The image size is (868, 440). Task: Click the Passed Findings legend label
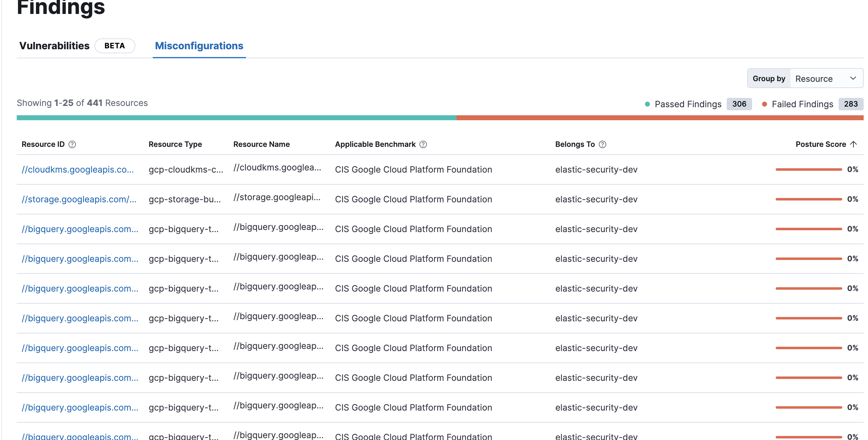[688, 104]
